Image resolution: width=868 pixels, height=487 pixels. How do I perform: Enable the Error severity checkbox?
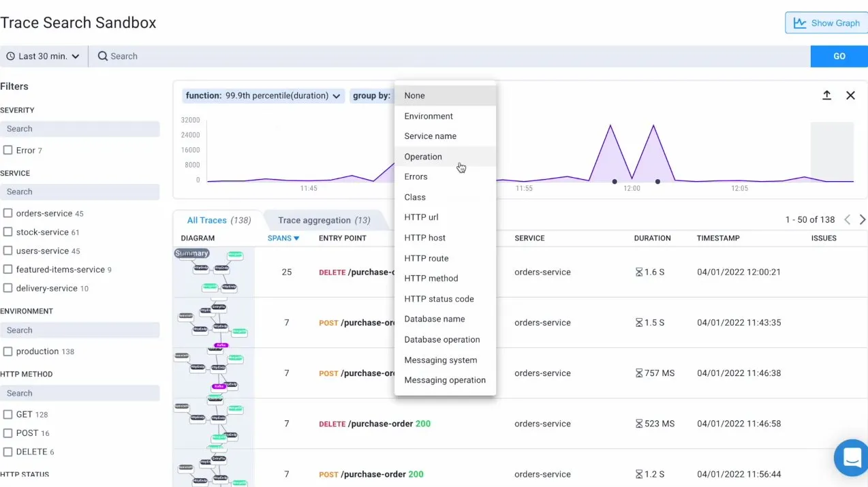(7, 150)
